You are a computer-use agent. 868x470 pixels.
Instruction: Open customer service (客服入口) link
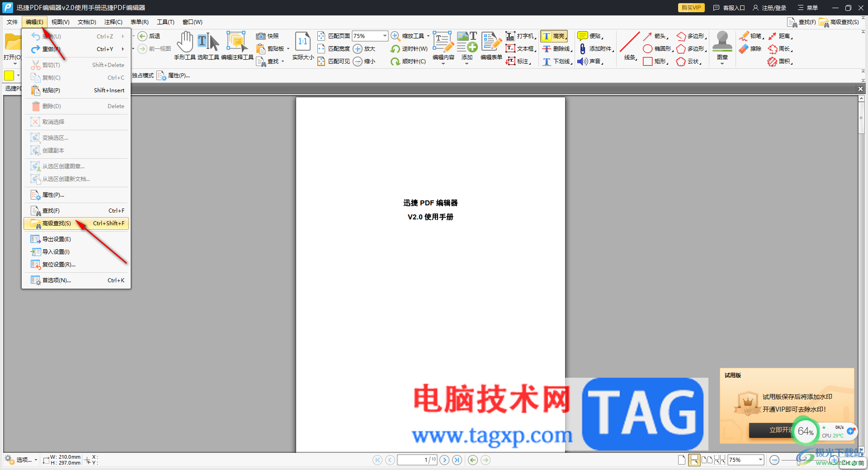pyautogui.click(x=729, y=8)
